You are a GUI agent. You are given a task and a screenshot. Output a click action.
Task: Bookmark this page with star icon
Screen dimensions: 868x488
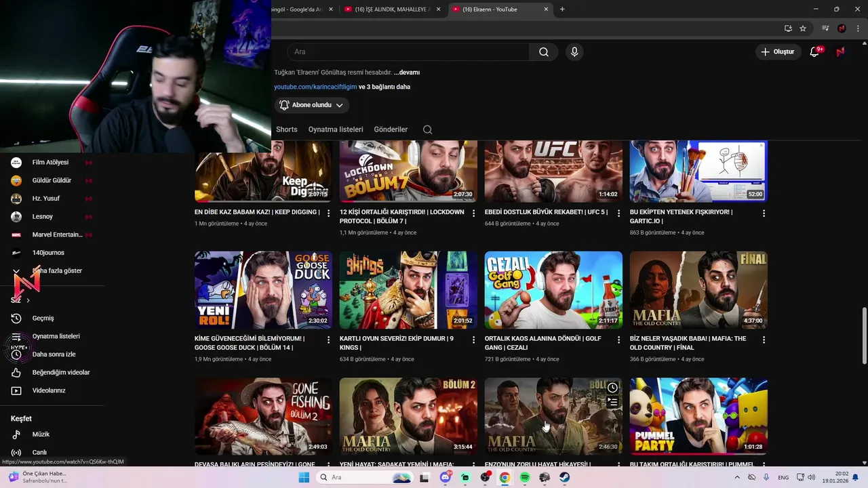(803, 28)
